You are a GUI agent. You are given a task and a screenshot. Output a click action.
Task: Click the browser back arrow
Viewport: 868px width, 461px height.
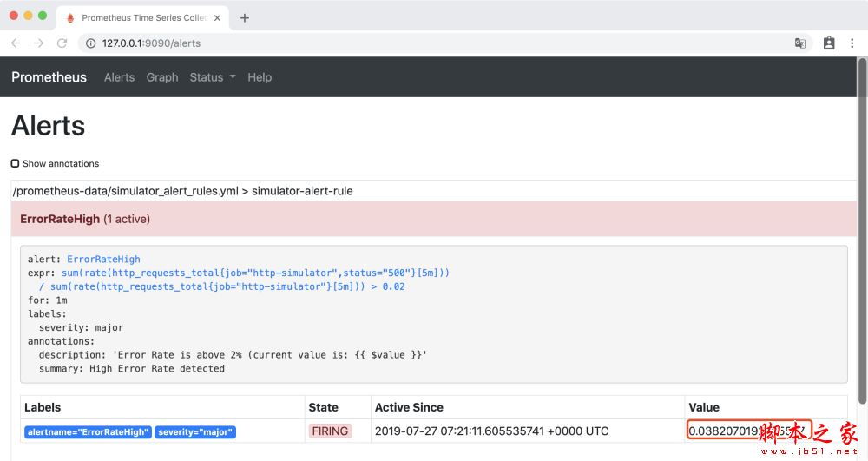point(16,43)
